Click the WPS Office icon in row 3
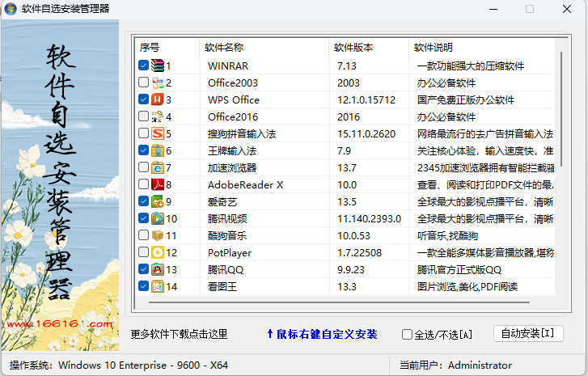588x376 pixels. [x=158, y=99]
